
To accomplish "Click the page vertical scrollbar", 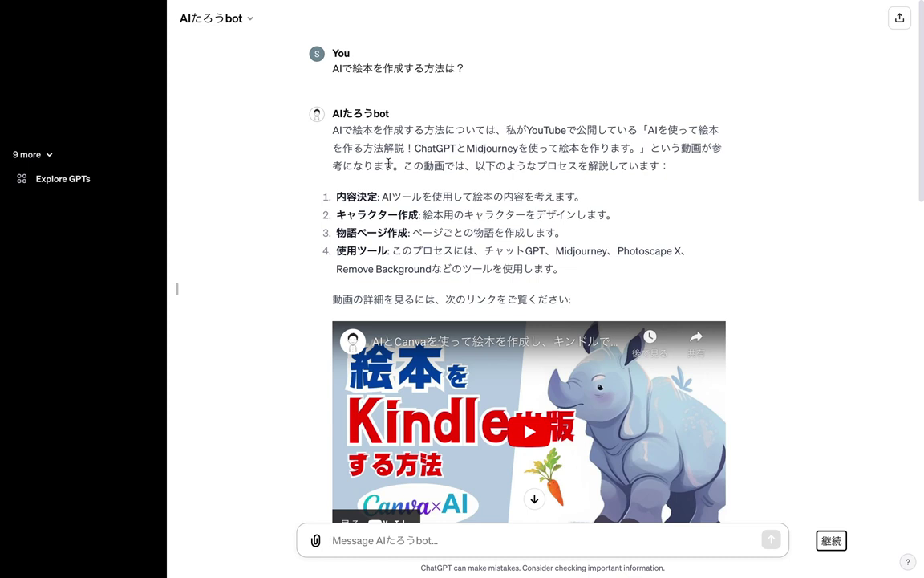I will coord(921,100).
